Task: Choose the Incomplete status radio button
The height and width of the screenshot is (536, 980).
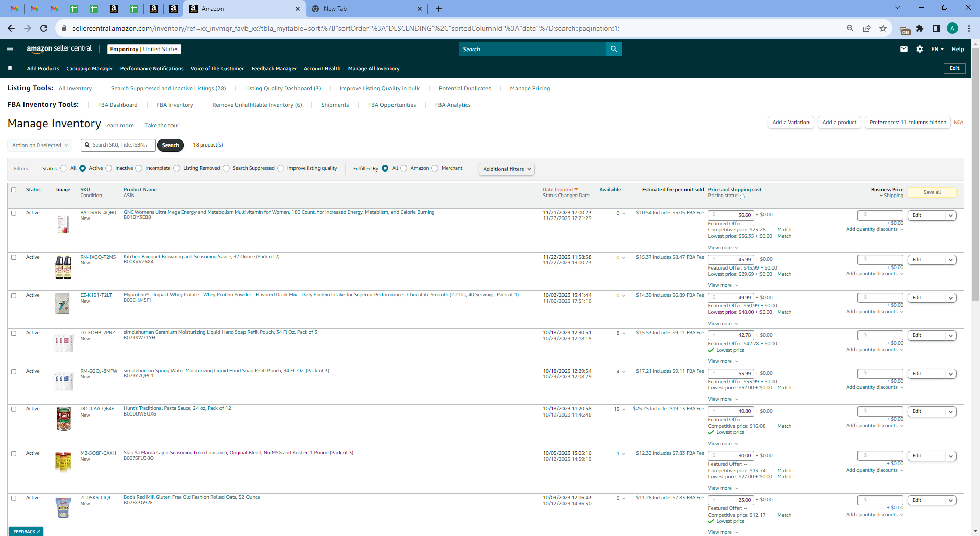Action: (x=139, y=168)
